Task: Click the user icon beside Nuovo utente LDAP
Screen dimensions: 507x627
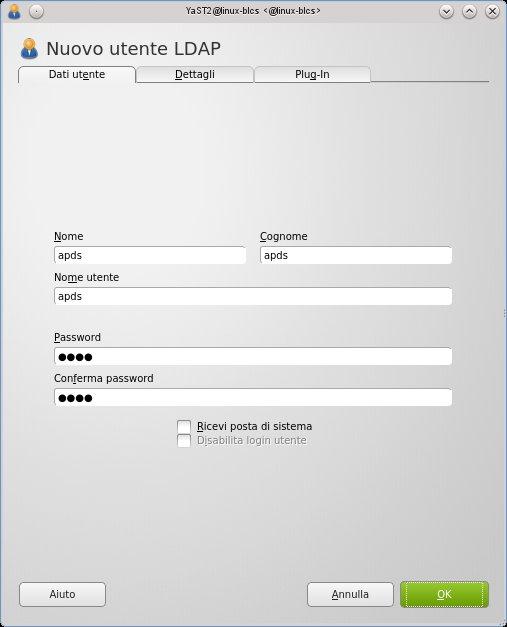Action: [x=30, y=48]
